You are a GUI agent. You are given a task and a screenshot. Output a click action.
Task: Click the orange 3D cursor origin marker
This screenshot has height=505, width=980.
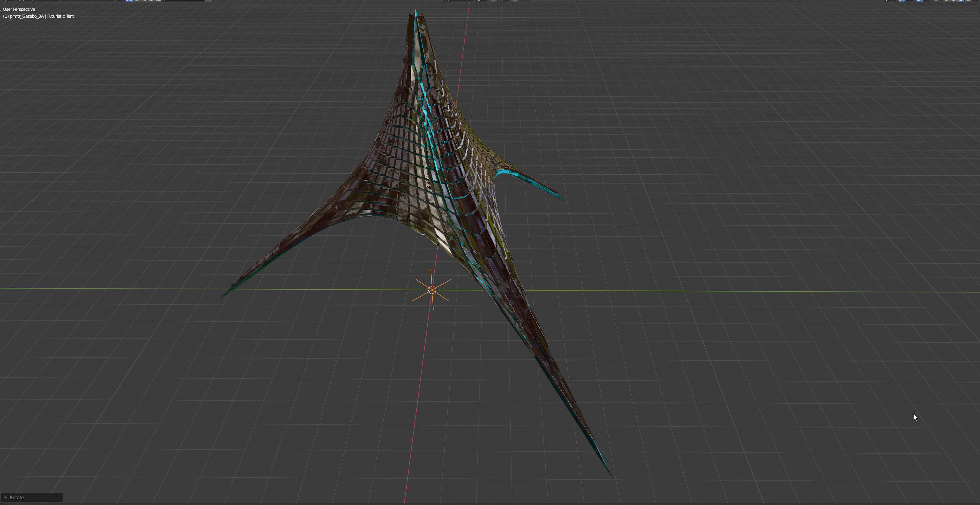[432, 290]
